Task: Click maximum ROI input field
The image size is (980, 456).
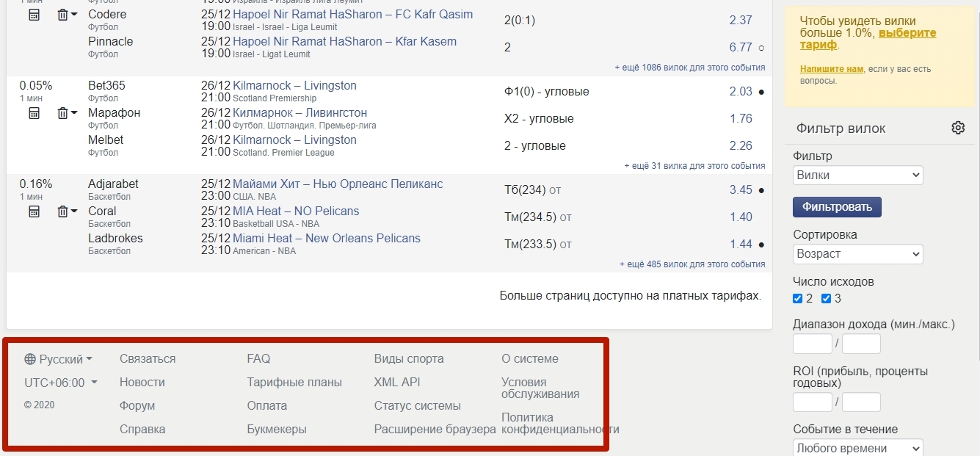Action: 861,402
